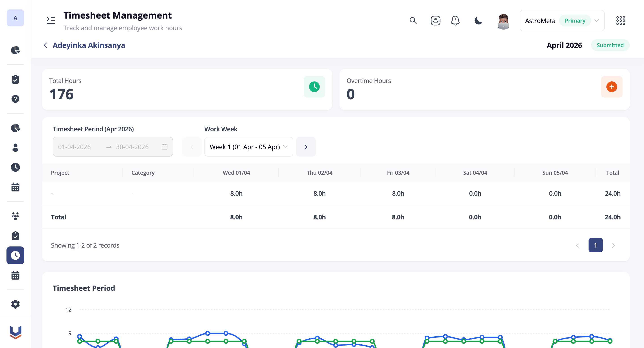644x348 pixels.
Task: Go to next work week arrow
Action: (x=306, y=147)
